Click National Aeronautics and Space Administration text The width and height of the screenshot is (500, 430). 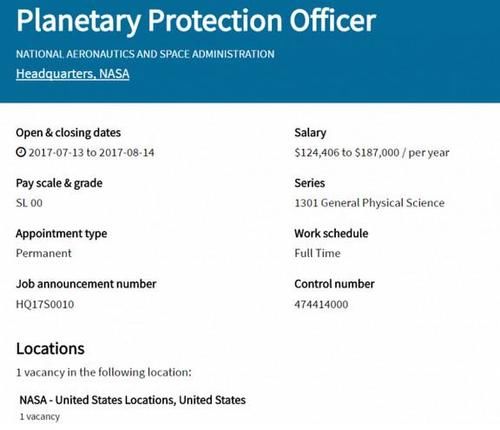pos(145,54)
